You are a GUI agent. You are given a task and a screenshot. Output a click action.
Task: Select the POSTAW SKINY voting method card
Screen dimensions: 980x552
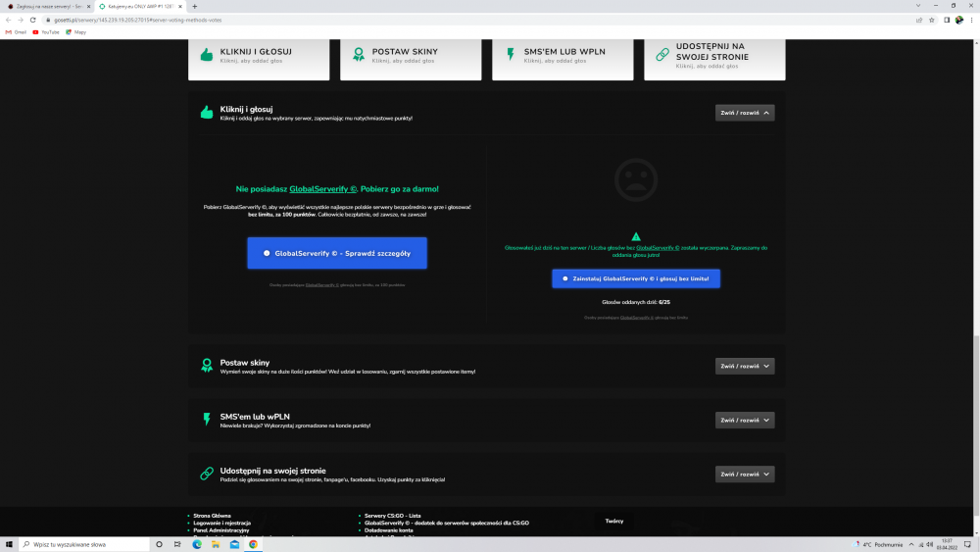(x=411, y=60)
